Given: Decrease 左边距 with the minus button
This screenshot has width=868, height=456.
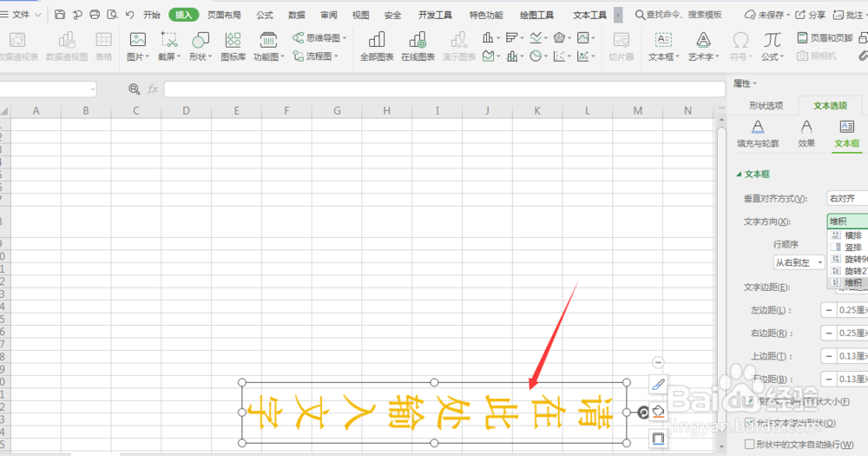Looking at the screenshot, I should [x=829, y=310].
